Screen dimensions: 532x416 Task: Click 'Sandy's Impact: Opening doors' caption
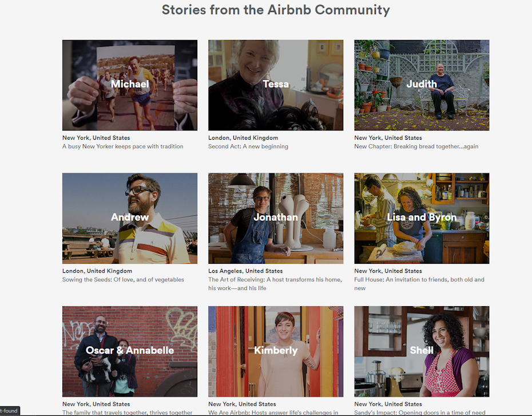pos(420,413)
